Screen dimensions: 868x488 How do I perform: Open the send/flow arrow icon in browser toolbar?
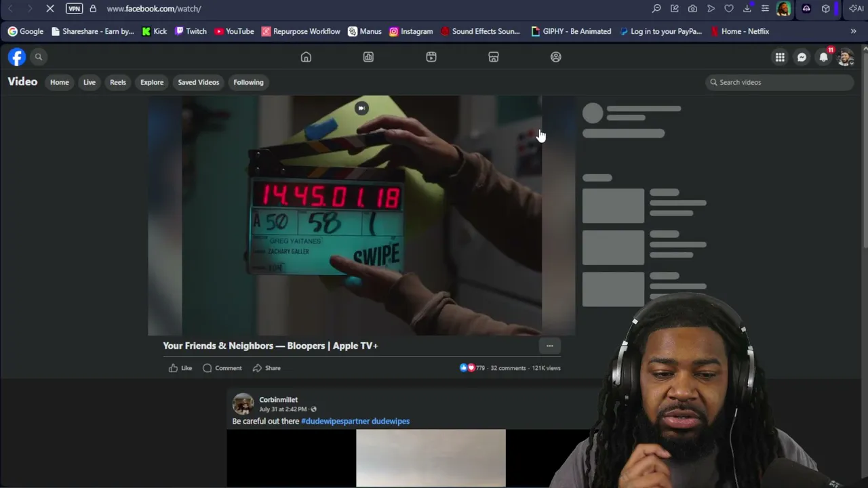(711, 9)
